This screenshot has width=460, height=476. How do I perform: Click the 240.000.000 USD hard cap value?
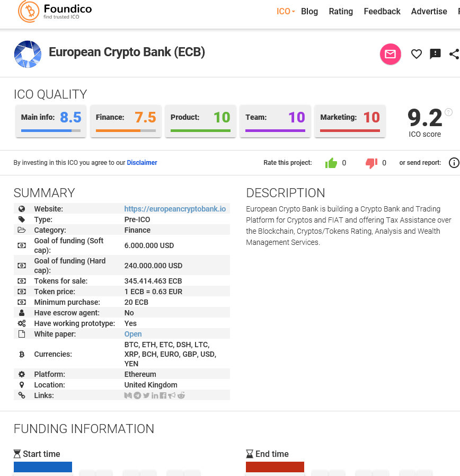(x=153, y=266)
